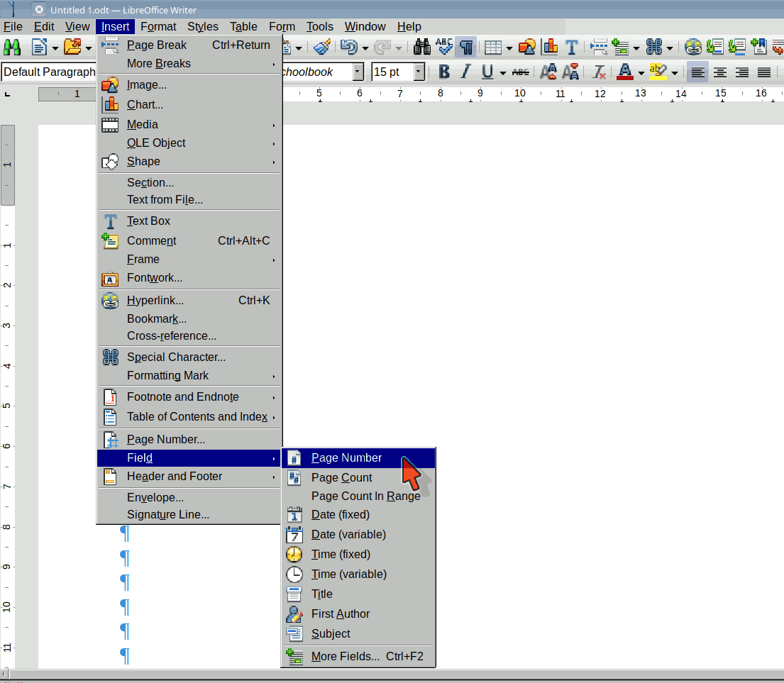
Task: Choose Date (variable) in the submenu
Action: (348, 534)
